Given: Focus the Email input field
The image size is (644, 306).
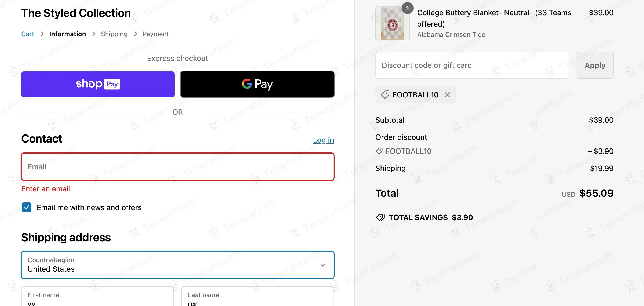Looking at the screenshot, I should coord(177,167).
